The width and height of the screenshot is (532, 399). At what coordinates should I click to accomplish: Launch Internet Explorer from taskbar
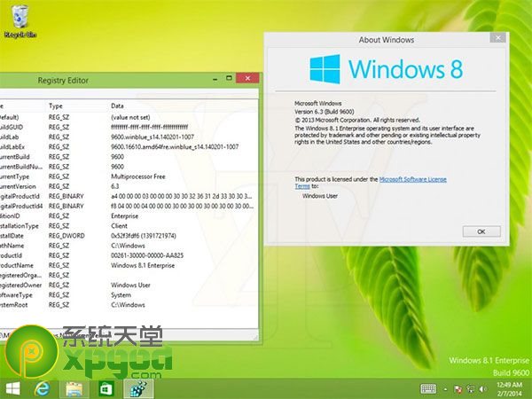(x=43, y=388)
